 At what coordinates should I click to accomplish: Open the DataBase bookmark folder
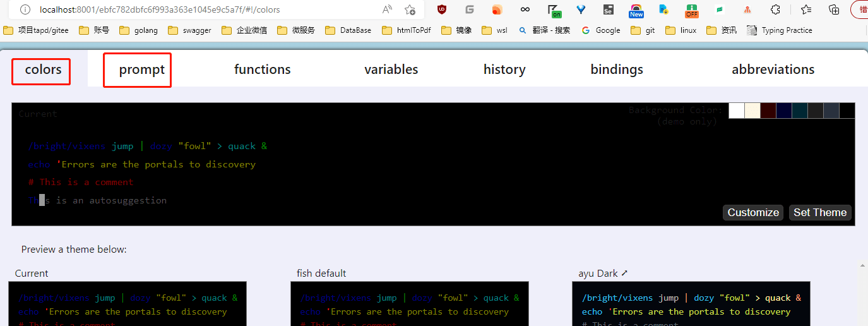(348, 30)
